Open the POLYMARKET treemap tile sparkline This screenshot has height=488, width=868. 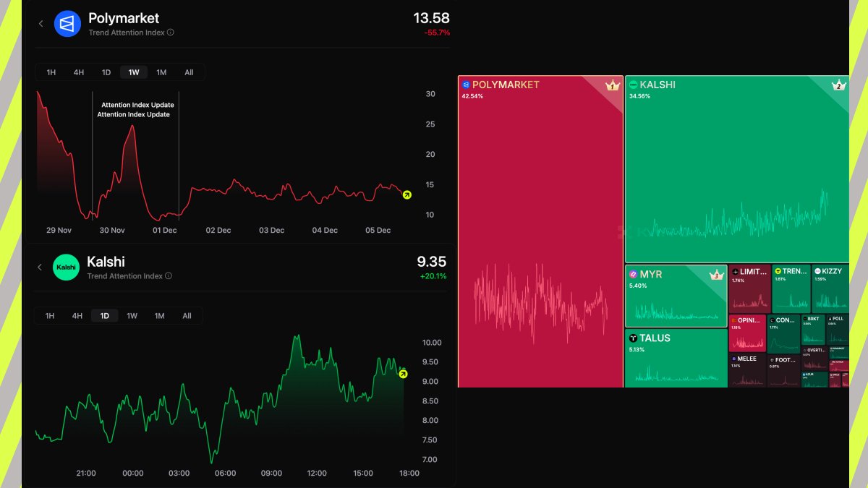540,301
